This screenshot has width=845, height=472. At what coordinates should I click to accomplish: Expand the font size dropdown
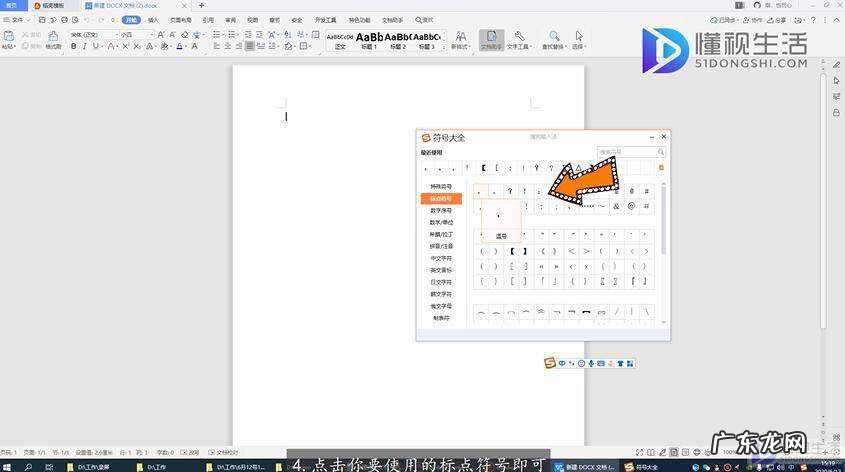coord(152,34)
